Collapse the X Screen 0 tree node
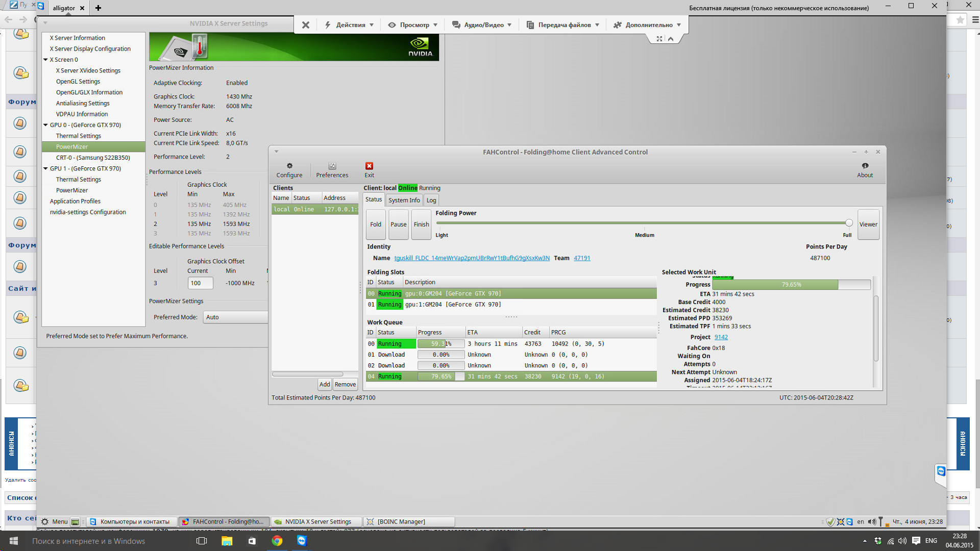This screenshot has width=980, height=551. click(x=46, y=60)
